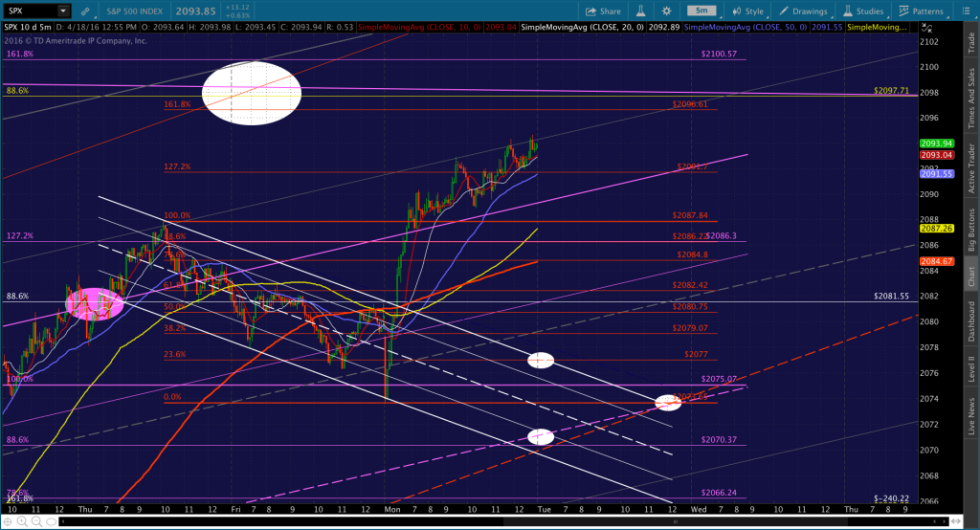Screen dimensions: 980x530
Task: Click the expand time axis arrows icon
Action: [x=957, y=521]
